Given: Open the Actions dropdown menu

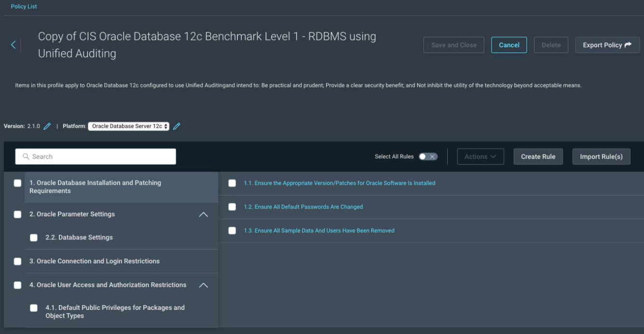Looking at the screenshot, I should [x=480, y=156].
